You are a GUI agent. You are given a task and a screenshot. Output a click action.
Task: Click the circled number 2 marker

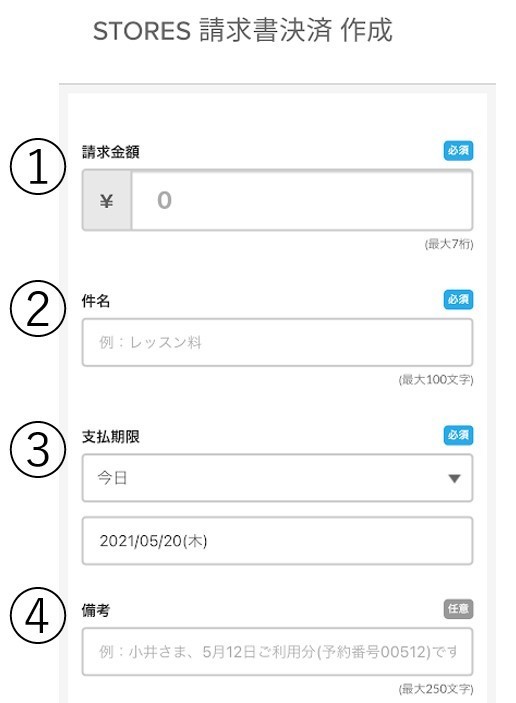(38, 308)
